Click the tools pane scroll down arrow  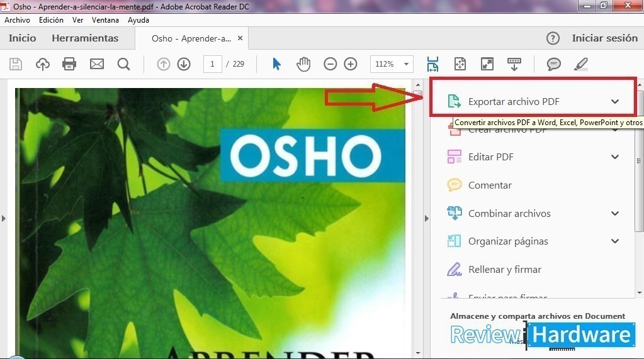pos(640,293)
